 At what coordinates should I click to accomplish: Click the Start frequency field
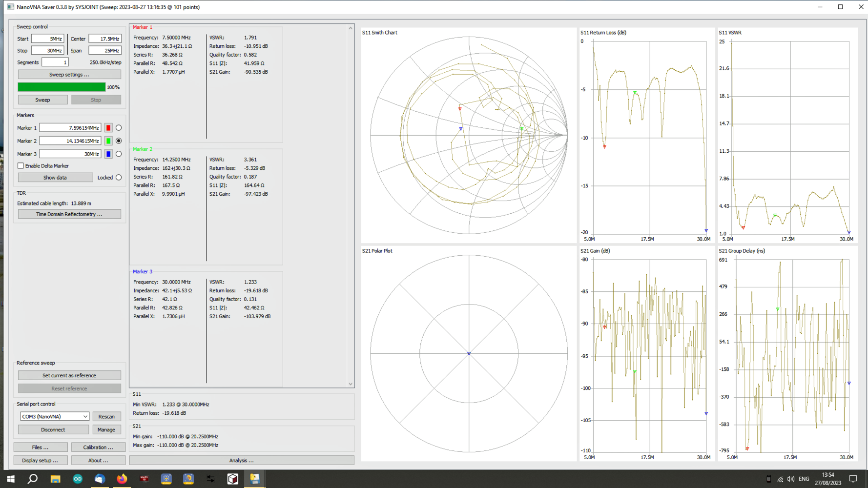coord(47,39)
